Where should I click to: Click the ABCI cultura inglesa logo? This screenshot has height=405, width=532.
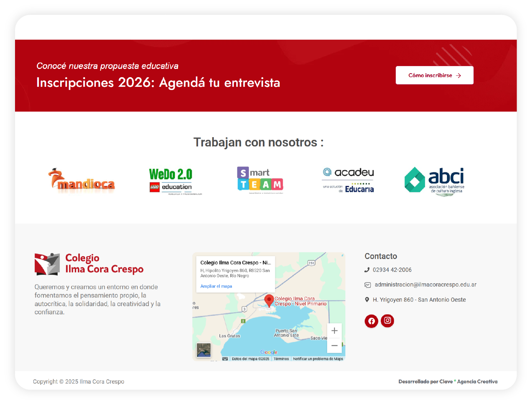[435, 181]
